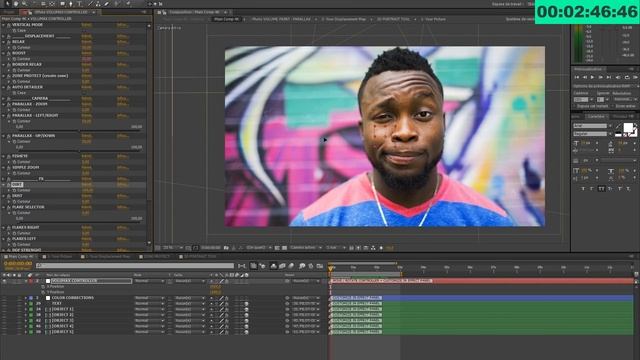The width and height of the screenshot is (640, 360).
Task: Collapse the FLARE SELECTOR effect
Action: [4, 207]
